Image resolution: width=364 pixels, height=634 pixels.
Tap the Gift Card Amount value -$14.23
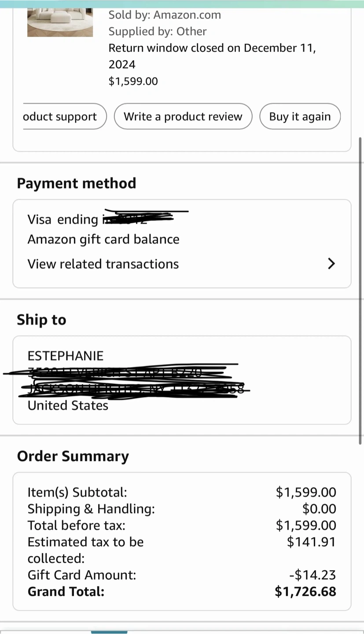point(313,575)
